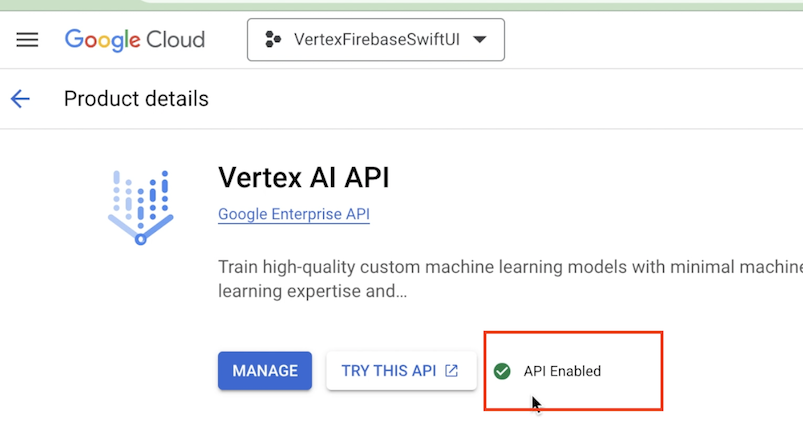Click the Product details page title
Viewport: 803px width, 445px height.
coord(136,99)
